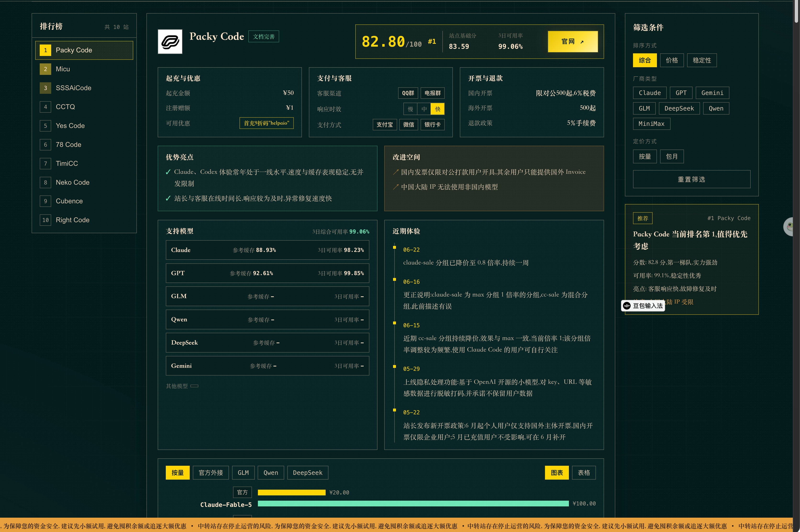The width and height of the screenshot is (800, 532).
Task: Toggle the MiniMax vendor filter
Action: coord(651,124)
